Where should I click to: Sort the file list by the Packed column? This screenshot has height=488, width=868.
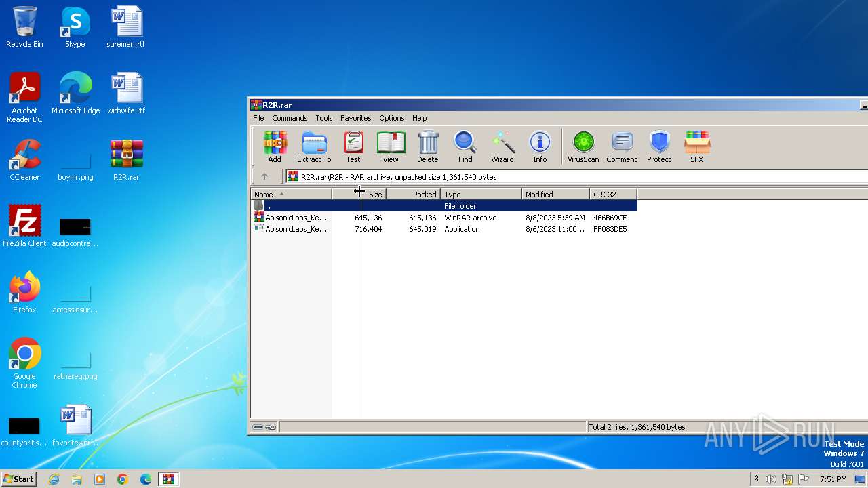click(413, 195)
